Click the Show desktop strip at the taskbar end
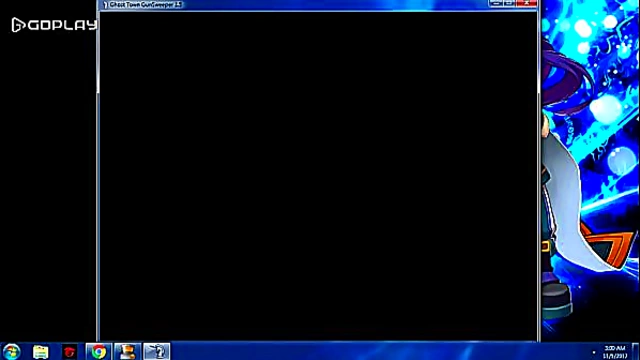Viewport: 640px width, 360px height. click(636, 351)
